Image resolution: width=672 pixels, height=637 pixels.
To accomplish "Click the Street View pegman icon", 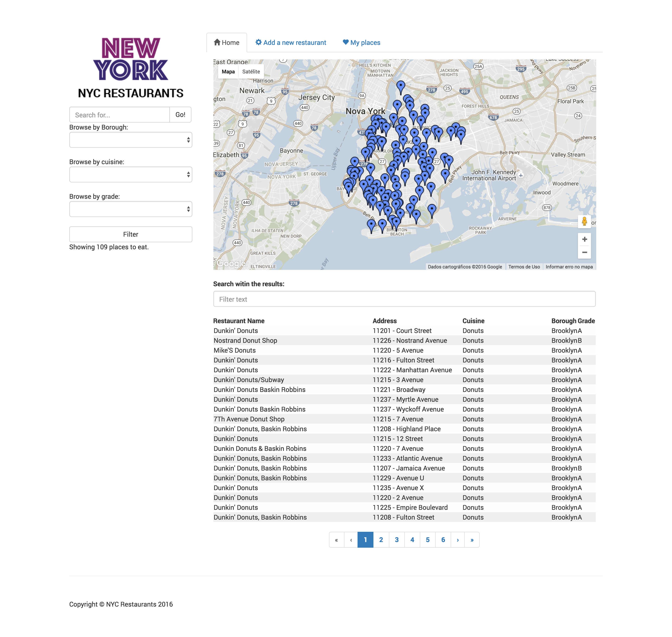I will tap(584, 221).
